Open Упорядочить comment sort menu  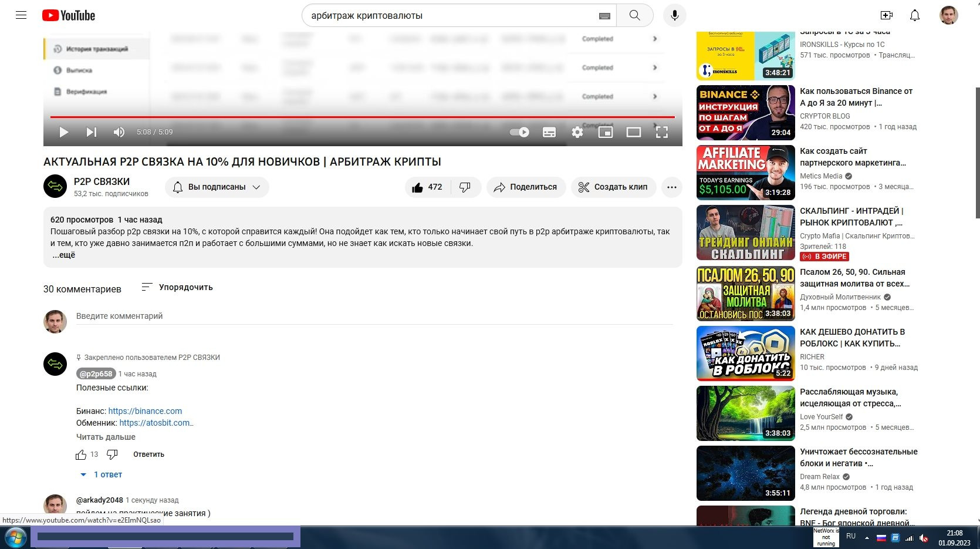pos(177,287)
